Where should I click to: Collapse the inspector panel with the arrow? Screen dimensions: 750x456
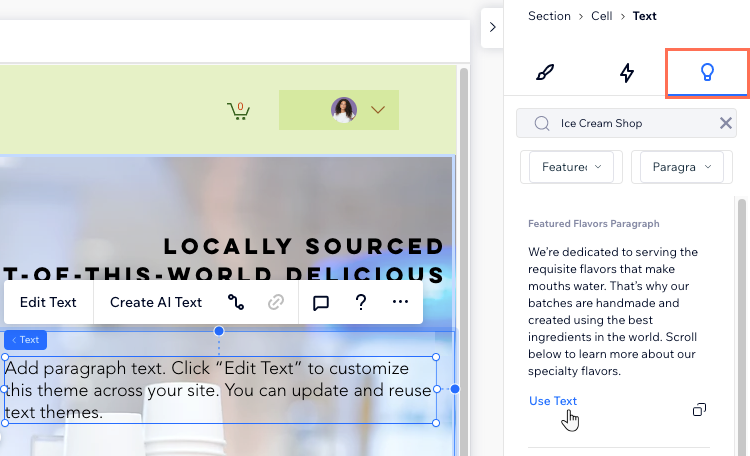[x=492, y=27]
